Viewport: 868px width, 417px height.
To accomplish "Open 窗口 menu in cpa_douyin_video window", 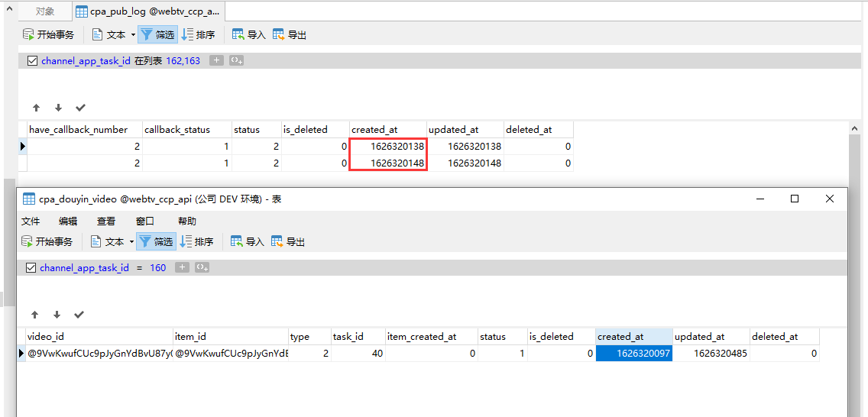I will click(x=145, y=221).
